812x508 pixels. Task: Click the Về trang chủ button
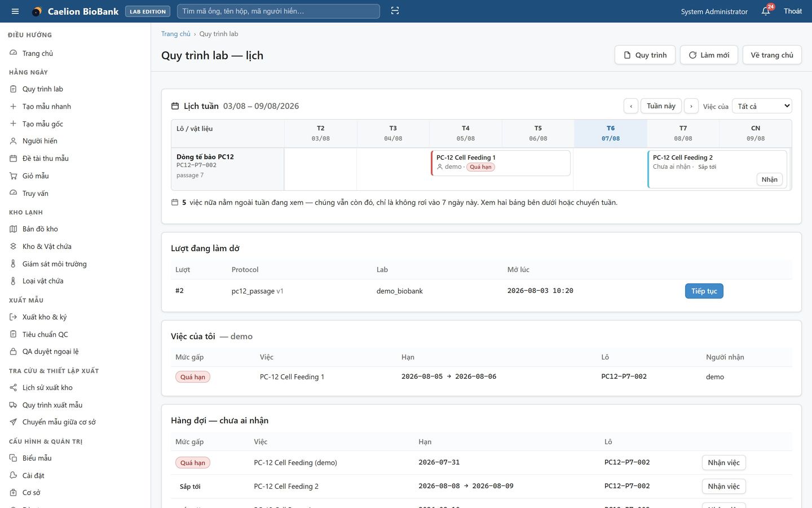tap(772, 55)
